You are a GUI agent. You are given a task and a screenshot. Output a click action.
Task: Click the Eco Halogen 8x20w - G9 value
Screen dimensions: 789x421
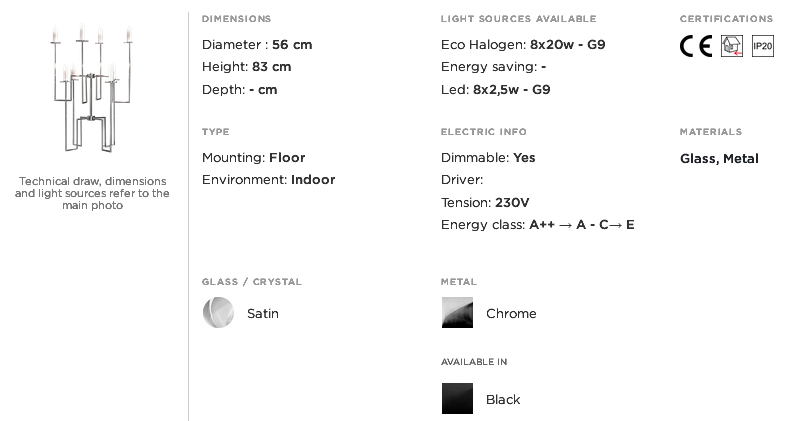tap(568, 45)
